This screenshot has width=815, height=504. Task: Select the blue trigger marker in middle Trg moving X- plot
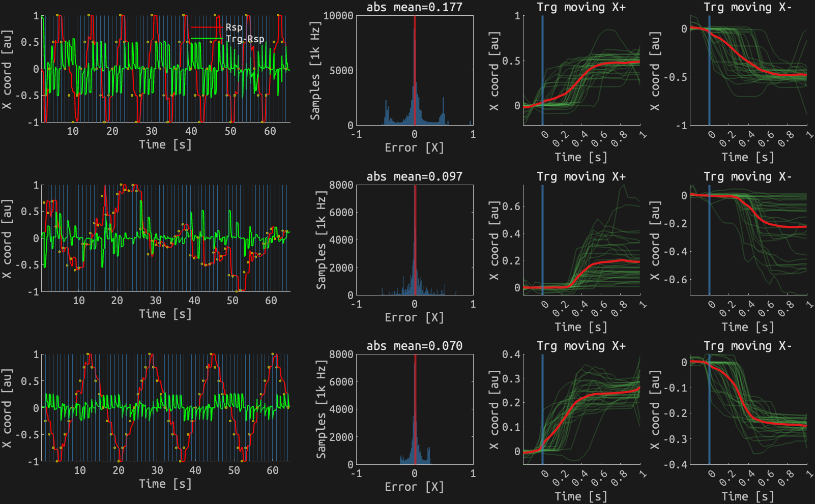pyautogui.click(x=709, y=239)
